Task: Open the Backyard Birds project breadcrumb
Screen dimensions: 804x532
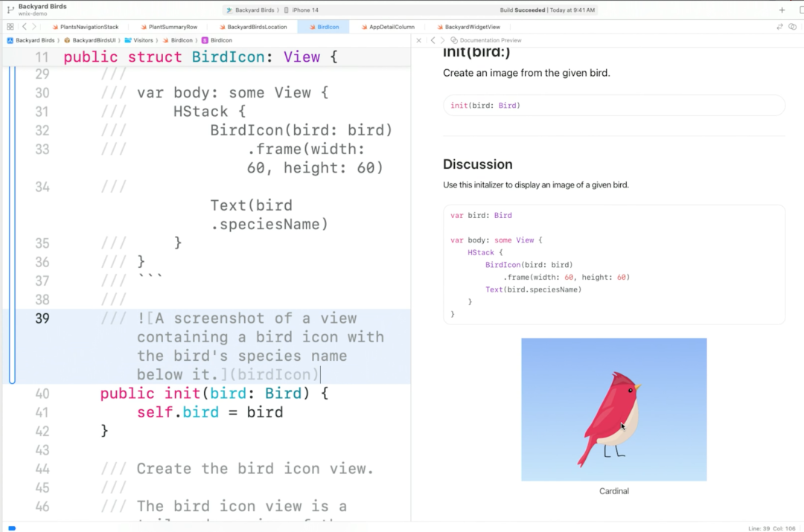Action: 31,40
